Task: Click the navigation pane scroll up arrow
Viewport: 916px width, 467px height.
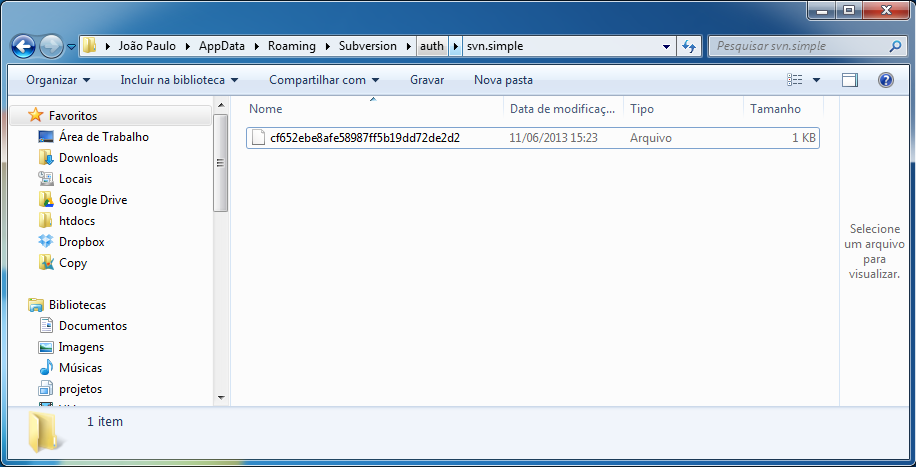Action: click(x=221, y=105)
